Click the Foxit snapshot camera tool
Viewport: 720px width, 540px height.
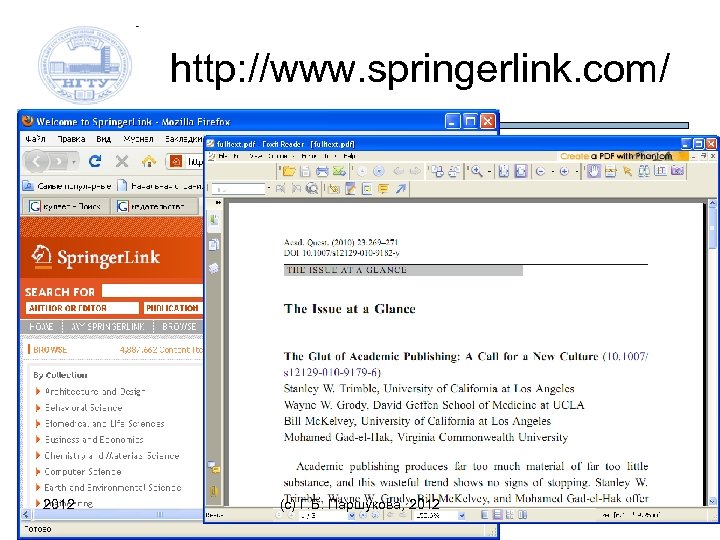[x=677, y=171]
